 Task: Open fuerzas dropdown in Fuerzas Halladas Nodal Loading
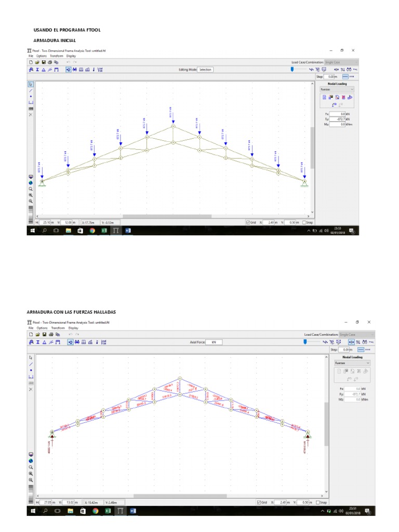(352, 363)
